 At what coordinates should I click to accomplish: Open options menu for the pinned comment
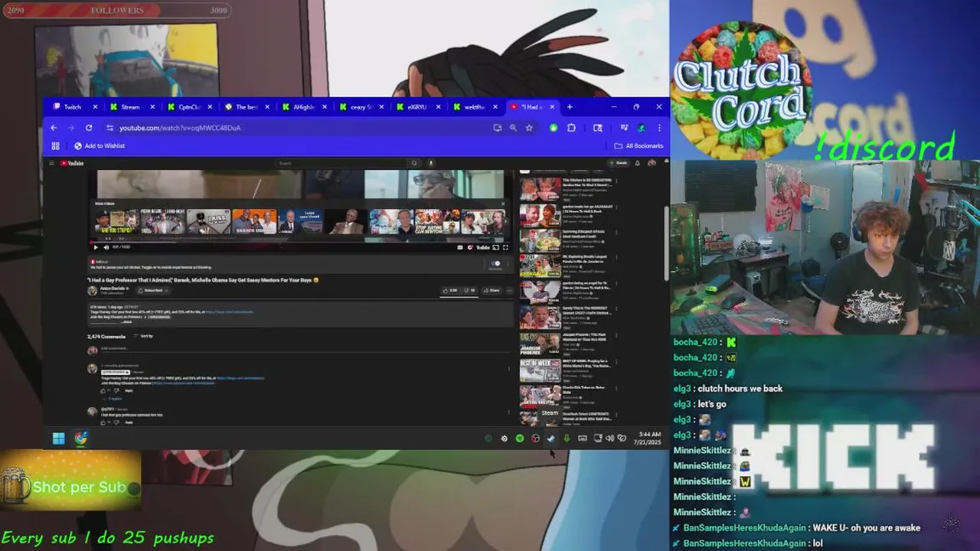pyautogui.click(x=508, y=369)
